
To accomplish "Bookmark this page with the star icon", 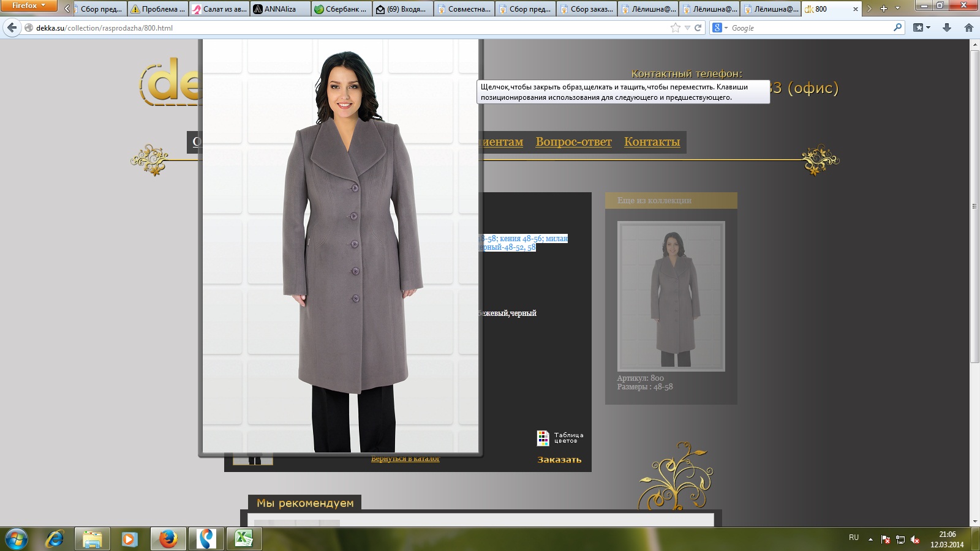I will tap(676, 28).
